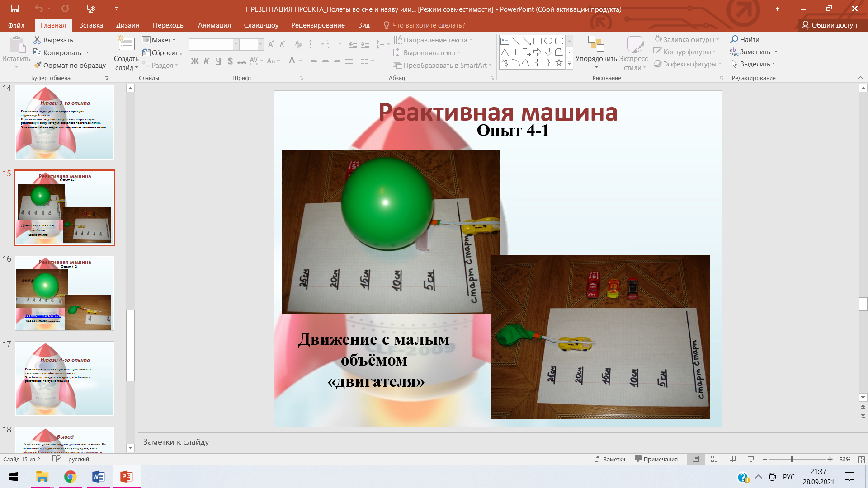868x488 pixels.
Task: Click the Share (Общий доступ) button
Action: (829, 25)
